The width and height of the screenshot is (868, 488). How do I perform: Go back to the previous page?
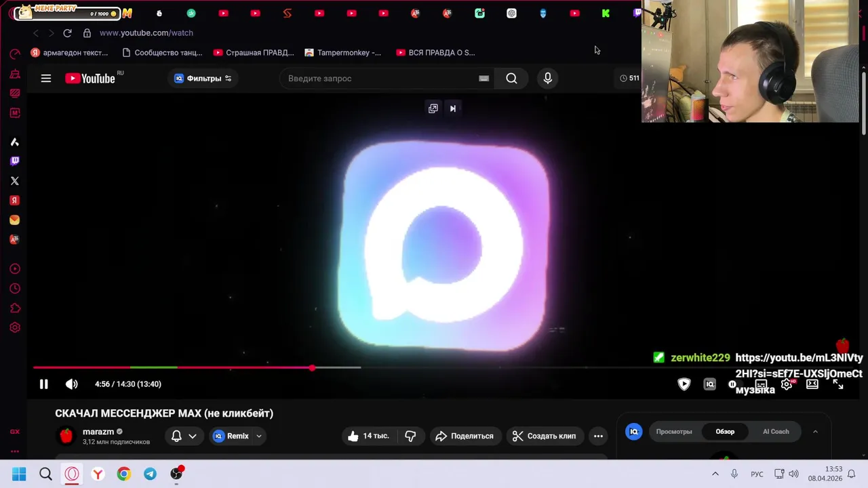(36, 33)
